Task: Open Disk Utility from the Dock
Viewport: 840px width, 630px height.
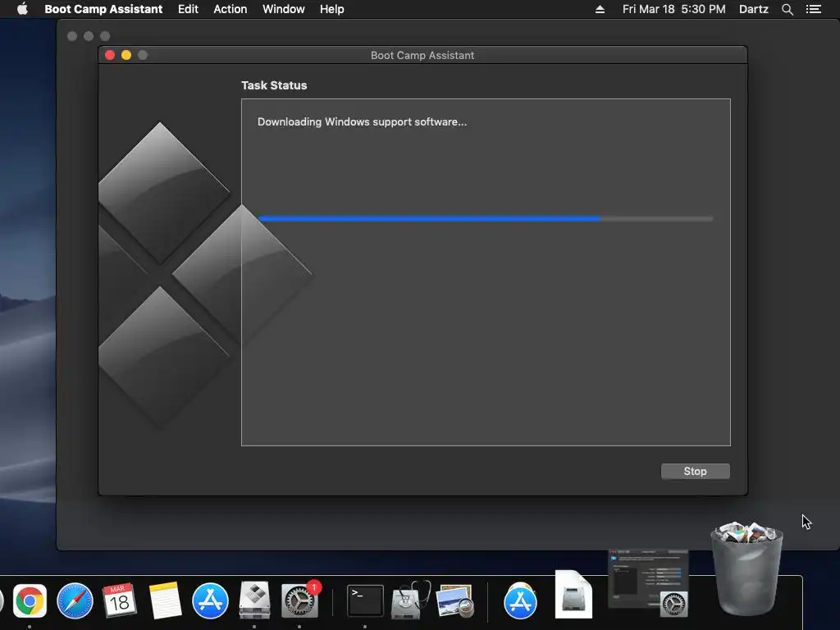Action: coord(410,600)
